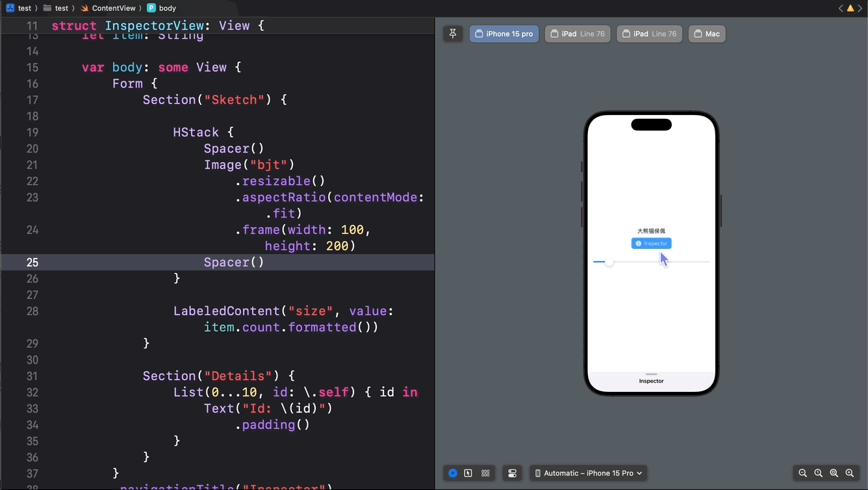868x490 pixels.
Task: Click the Inspector title in the bottom sheet
Action: (651, 381)
